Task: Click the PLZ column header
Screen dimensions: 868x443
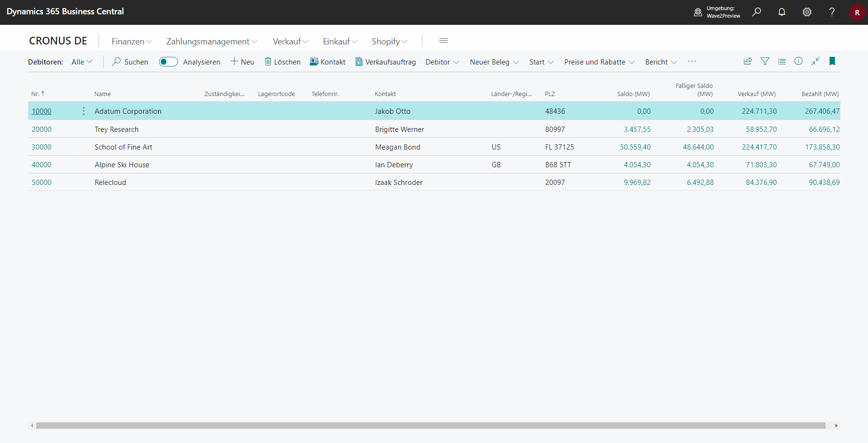Action: click(550, 94)
